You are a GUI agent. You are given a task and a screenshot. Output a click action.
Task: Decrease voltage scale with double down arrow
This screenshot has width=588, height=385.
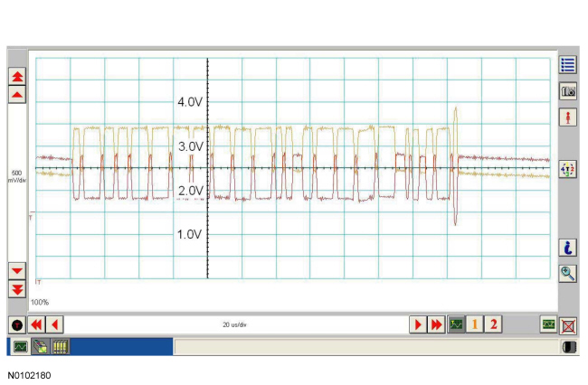[17, 289]
